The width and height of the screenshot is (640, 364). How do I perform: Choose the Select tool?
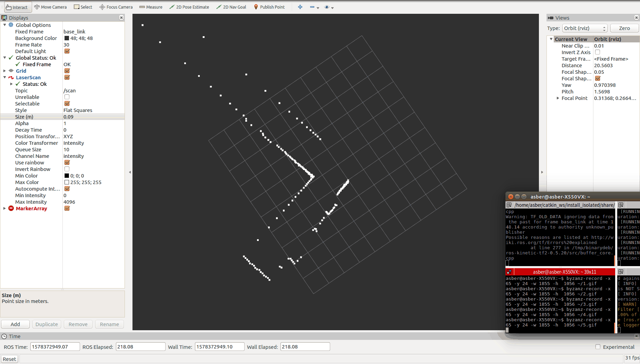tap(83, 7)
